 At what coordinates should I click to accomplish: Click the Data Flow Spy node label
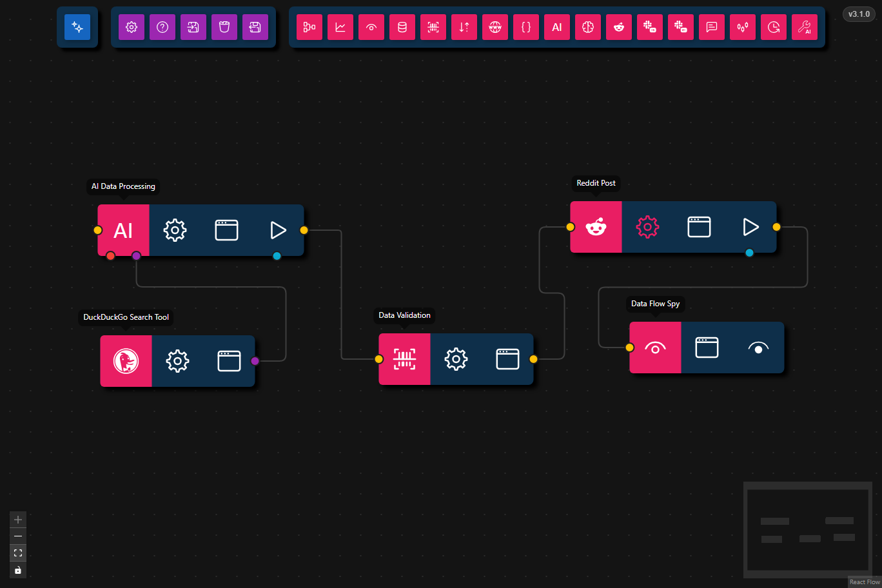tap(655, 304)
